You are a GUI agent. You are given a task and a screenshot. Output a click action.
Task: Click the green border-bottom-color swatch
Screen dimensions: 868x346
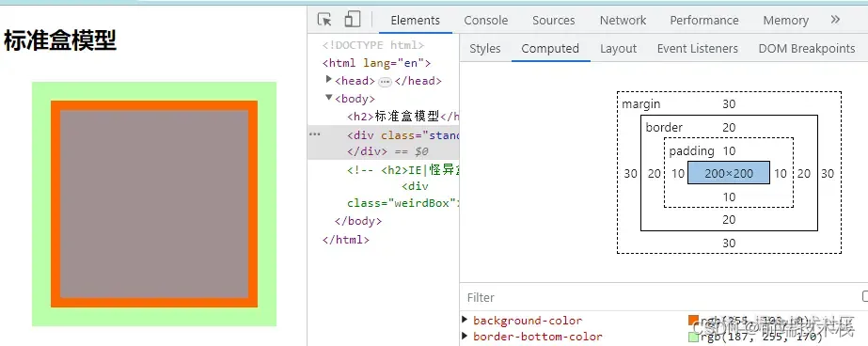693,337
